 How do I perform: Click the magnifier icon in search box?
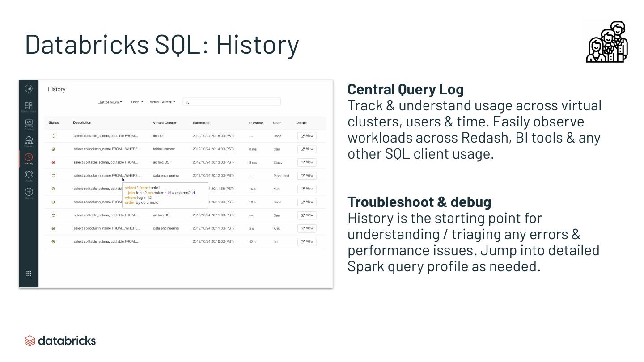click(x=187, y=102)
